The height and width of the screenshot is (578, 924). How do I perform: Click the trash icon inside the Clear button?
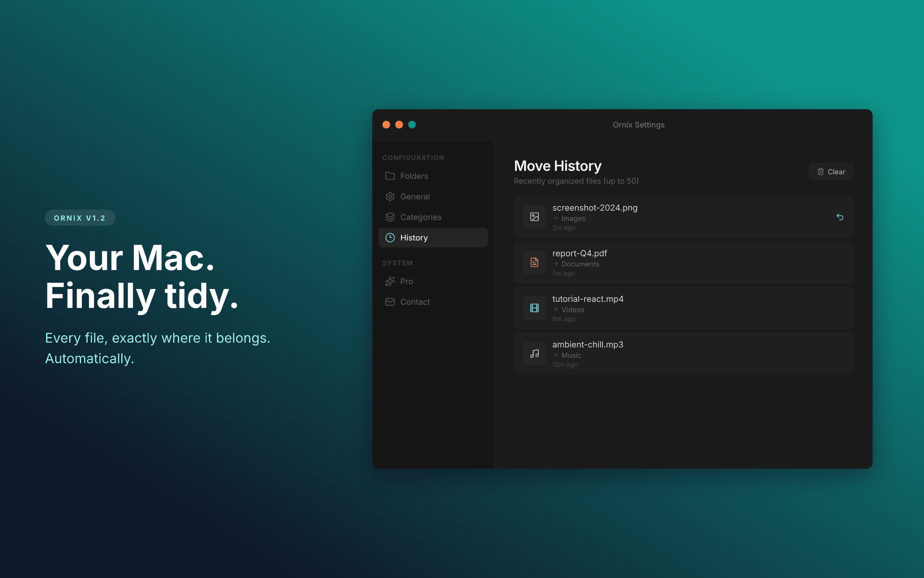coord(821,171)
